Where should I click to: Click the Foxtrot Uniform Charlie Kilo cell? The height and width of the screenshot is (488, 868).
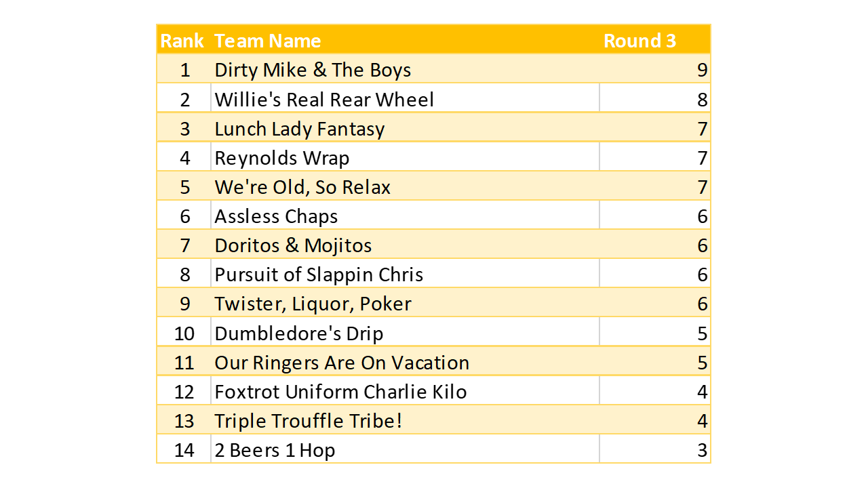340,392
